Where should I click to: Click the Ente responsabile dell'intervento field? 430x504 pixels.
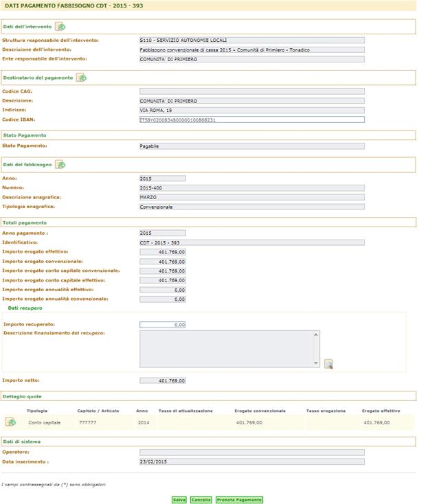252,59
